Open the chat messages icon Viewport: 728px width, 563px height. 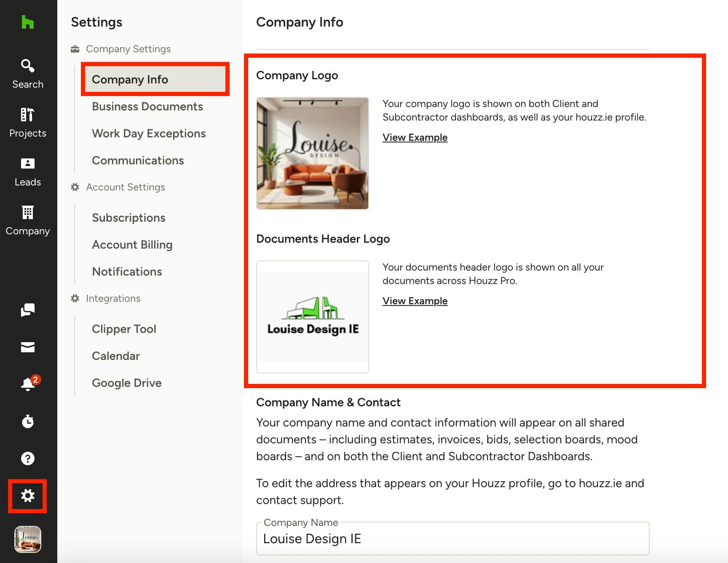coord(28,310)
